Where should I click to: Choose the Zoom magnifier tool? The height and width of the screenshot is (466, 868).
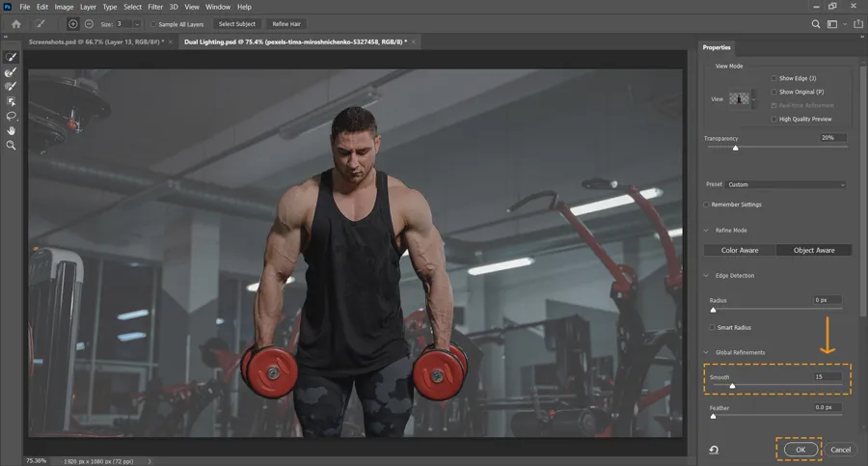pyautogui.click(x=12, y=145)
